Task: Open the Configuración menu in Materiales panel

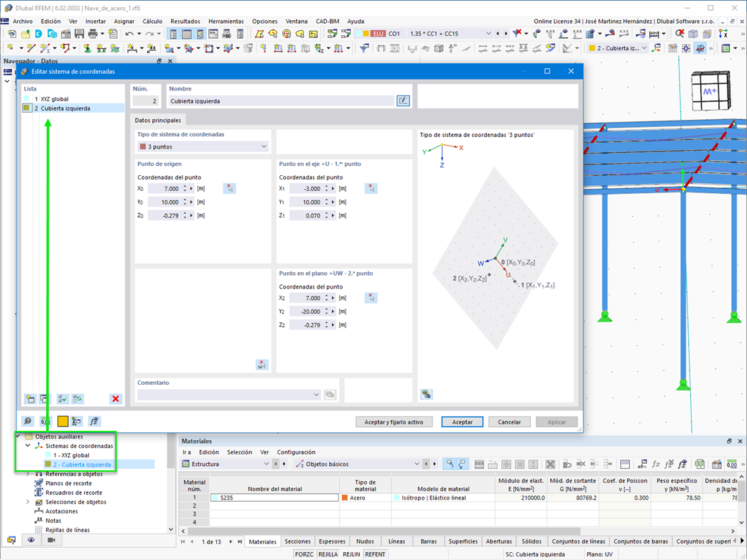Action: (x=296, y=452)
